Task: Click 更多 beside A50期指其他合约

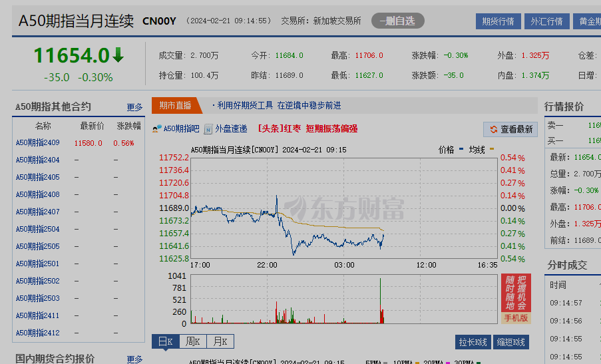Action: (x=134, y=107)
